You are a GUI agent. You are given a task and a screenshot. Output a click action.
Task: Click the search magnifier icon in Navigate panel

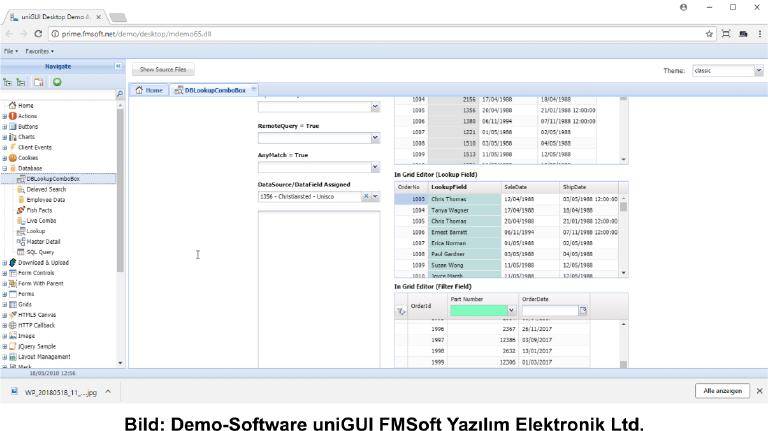pos(120,94)
